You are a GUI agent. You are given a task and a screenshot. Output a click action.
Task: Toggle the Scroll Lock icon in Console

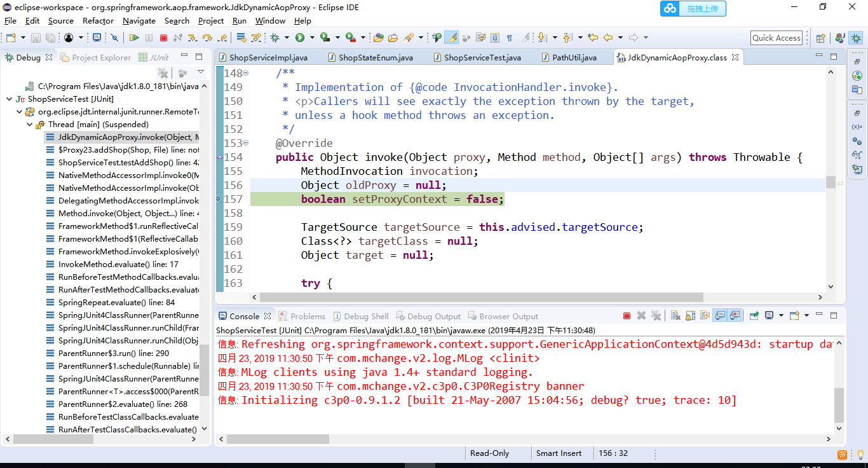tap(690, 315)
